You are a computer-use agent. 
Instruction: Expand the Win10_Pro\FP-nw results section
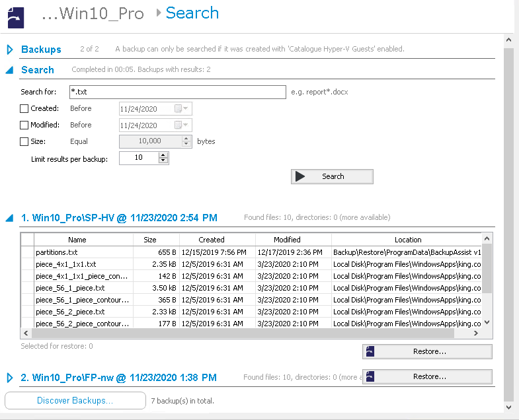coord(10,378)
